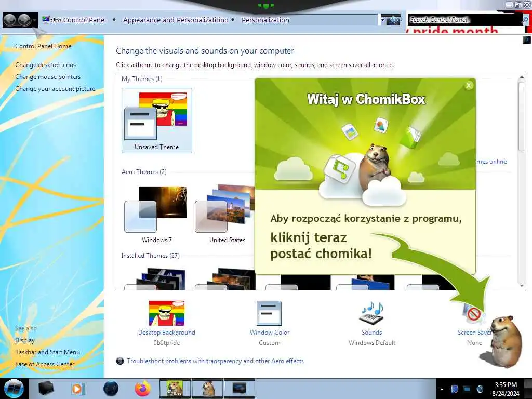Open the address bar history dropdown arrow
The height and width of the screenshot is (399, 532).
(383, 20)
